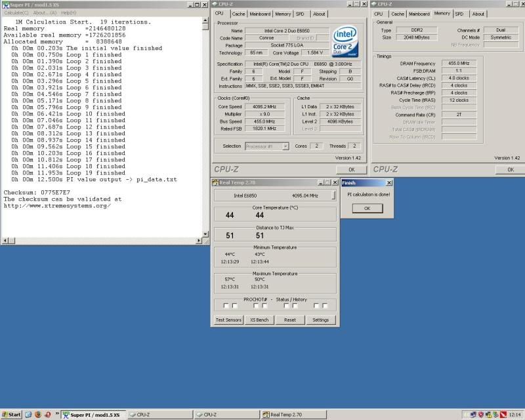Click Super PI horizontal scrollbar left arrow
This screenshot has width=525, height=420.
pyautogui.click(x=5, y=240)
